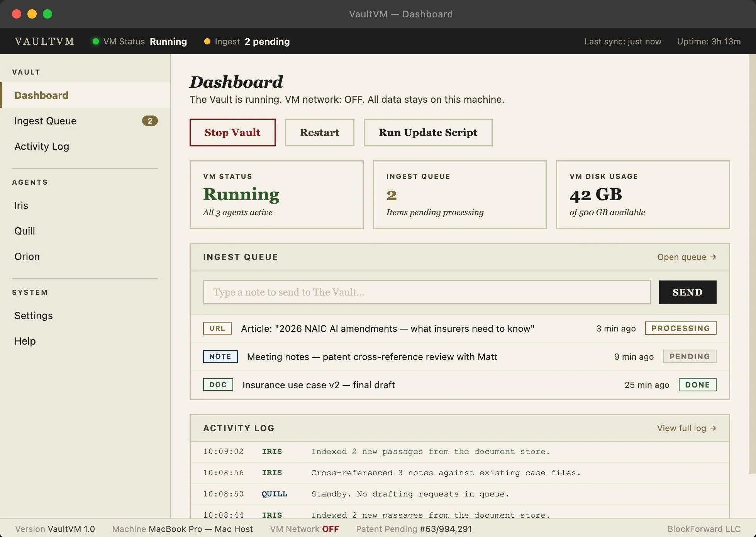This screenshot has height=537, width=756.
Task: Click the 25 min ago timestamp
Action: (x=647, y=385)
